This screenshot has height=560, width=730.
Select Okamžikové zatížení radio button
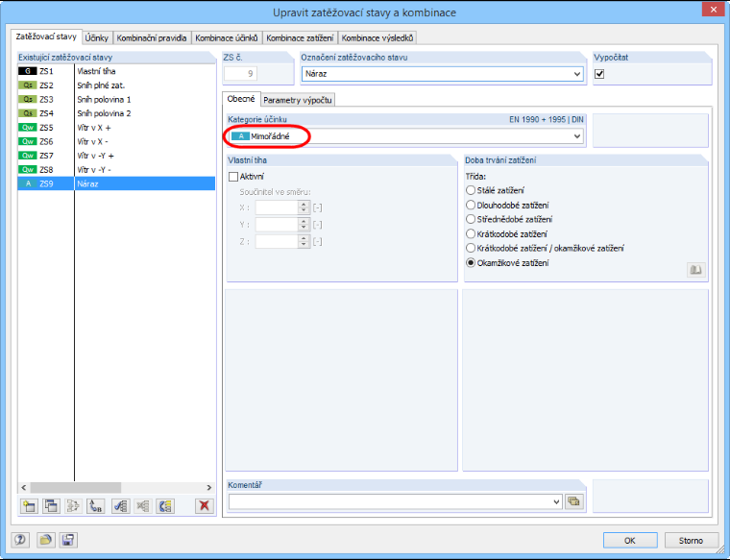[x=471, y=263]
